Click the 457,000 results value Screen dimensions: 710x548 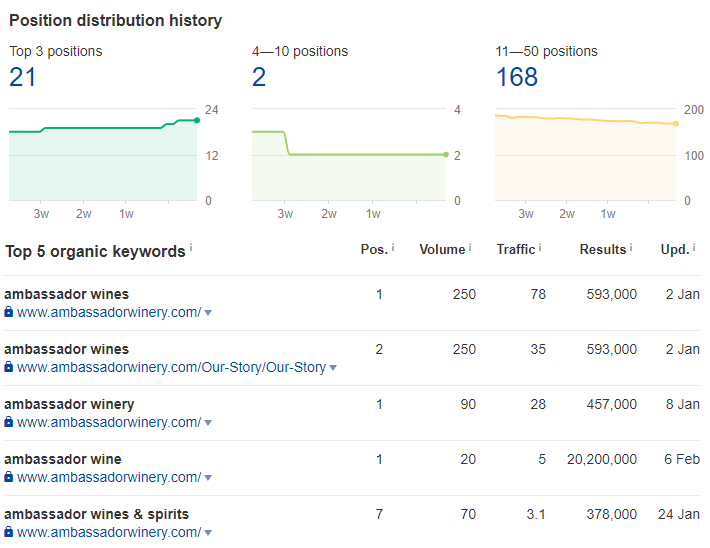[612, 404]
